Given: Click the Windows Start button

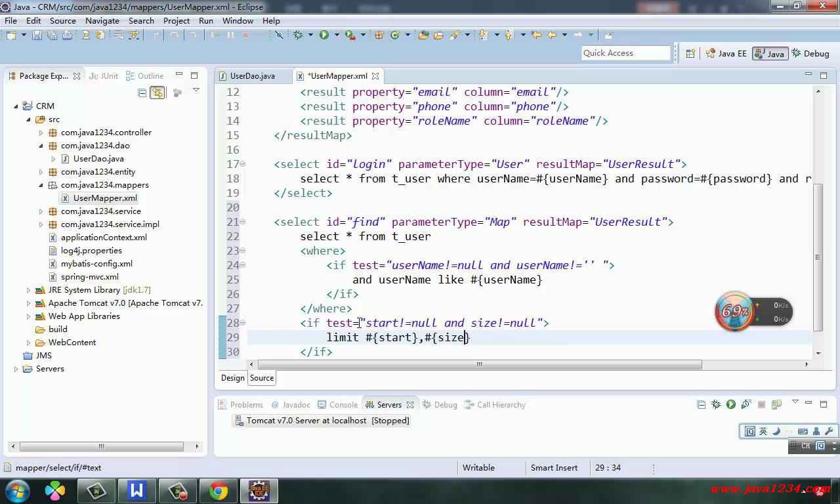Looking at the screenshot, I should click(x=17, y=490).
